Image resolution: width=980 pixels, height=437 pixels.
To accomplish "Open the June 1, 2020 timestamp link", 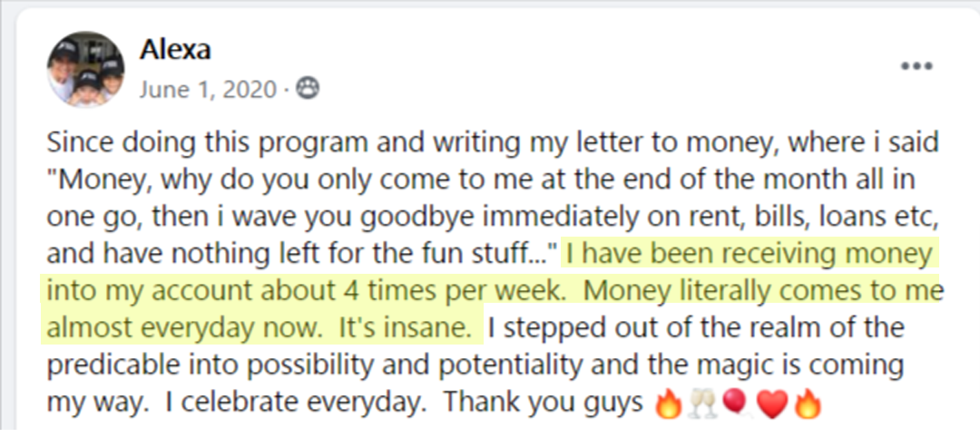I will pos(208,90).
